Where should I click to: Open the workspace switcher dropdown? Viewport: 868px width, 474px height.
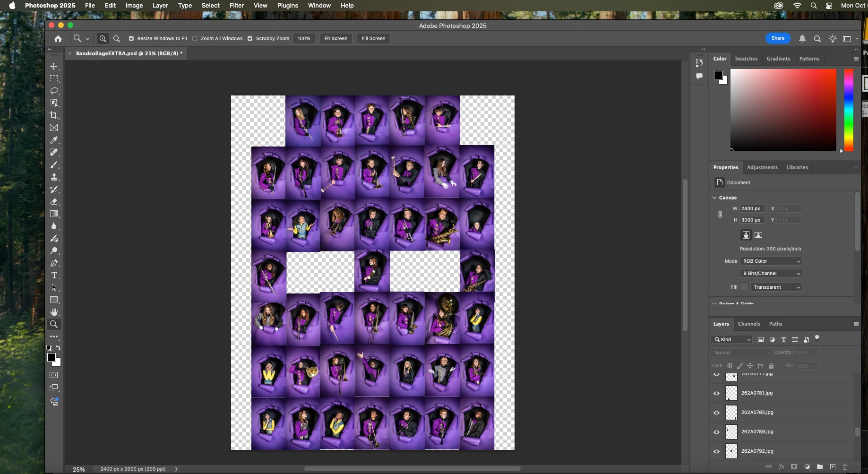850,39
